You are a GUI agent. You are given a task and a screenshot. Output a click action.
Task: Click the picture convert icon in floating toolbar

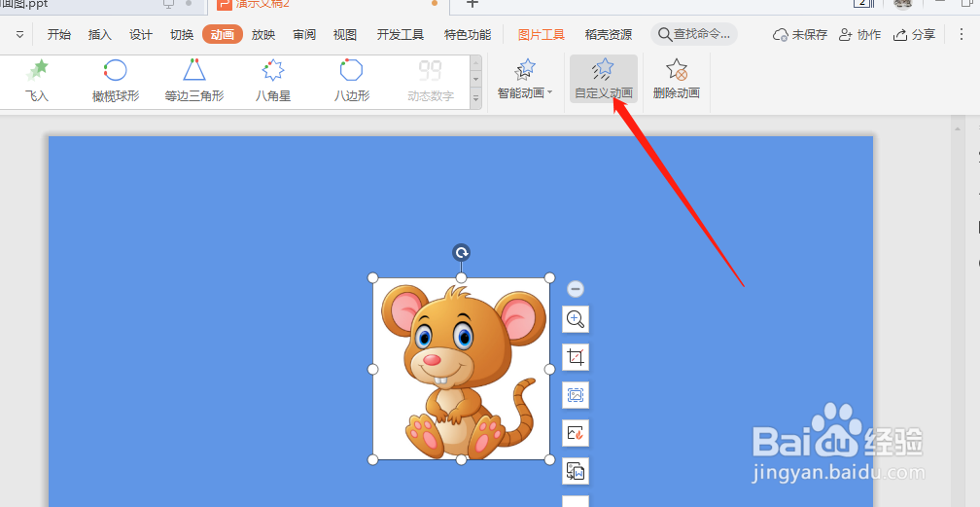pos(576,471)
